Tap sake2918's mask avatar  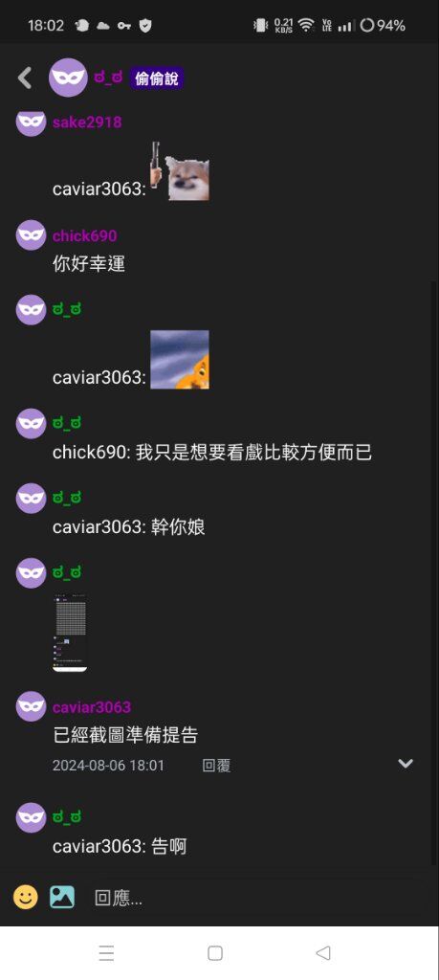[32, 122]
